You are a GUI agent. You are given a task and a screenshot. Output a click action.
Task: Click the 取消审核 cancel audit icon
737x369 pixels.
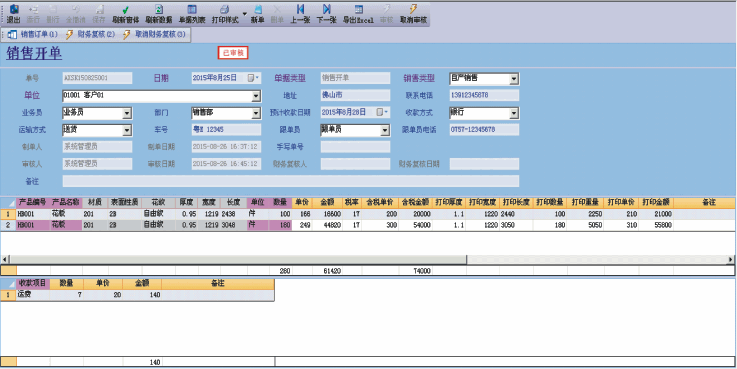point(413,14)
